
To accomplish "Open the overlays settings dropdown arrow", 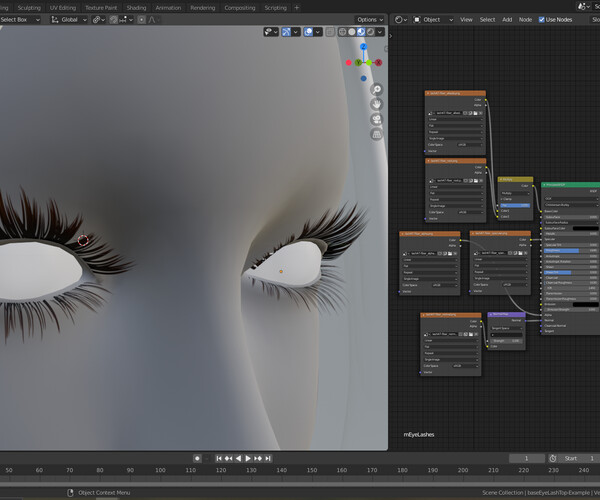I will click(318, 32).
